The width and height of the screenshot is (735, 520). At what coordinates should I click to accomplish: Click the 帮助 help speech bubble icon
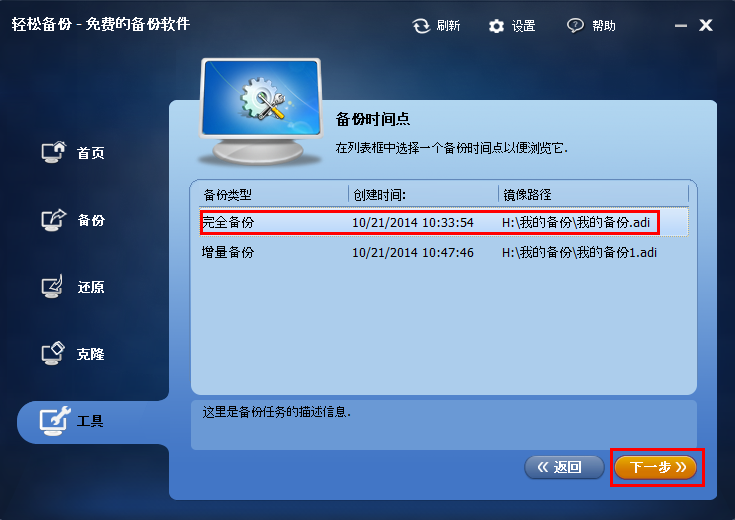tap(575, 25)
